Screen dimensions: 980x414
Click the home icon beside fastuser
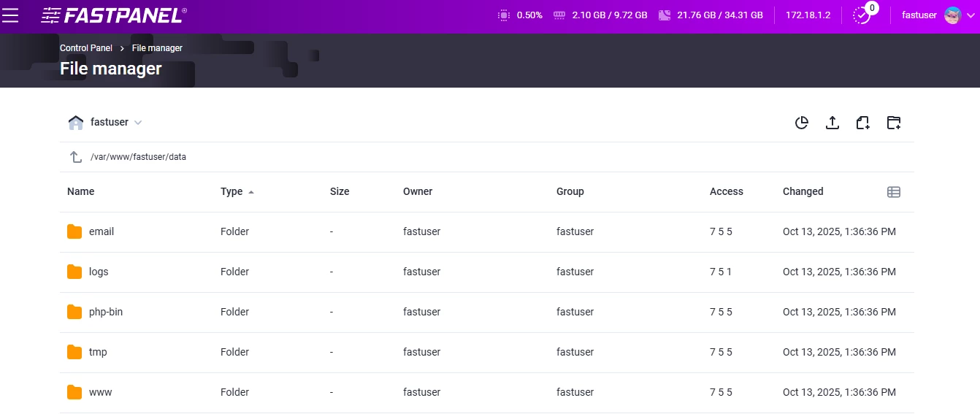point(76,122)
